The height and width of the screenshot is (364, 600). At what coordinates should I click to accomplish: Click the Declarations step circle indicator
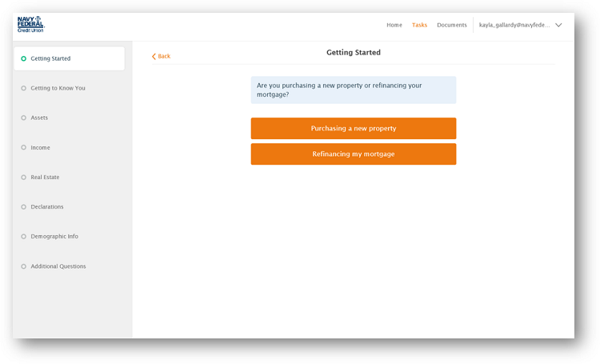click(24, 206)
